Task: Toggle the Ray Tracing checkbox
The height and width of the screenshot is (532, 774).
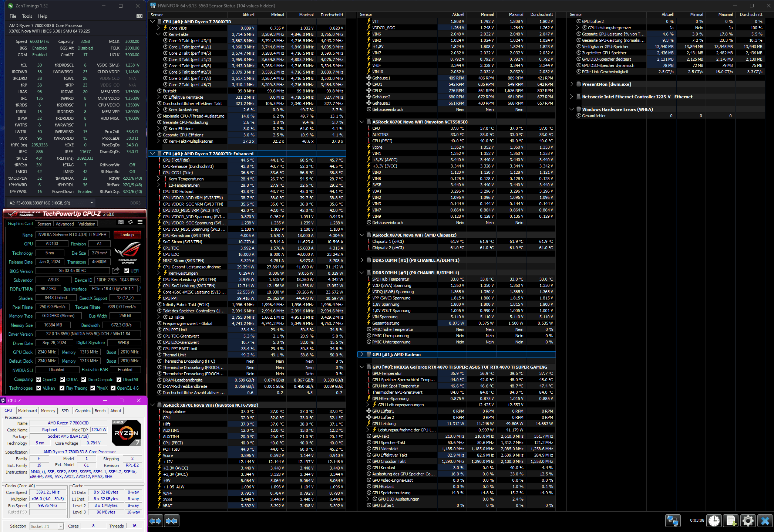Action: pyautogui.click(x=62, y=388)
